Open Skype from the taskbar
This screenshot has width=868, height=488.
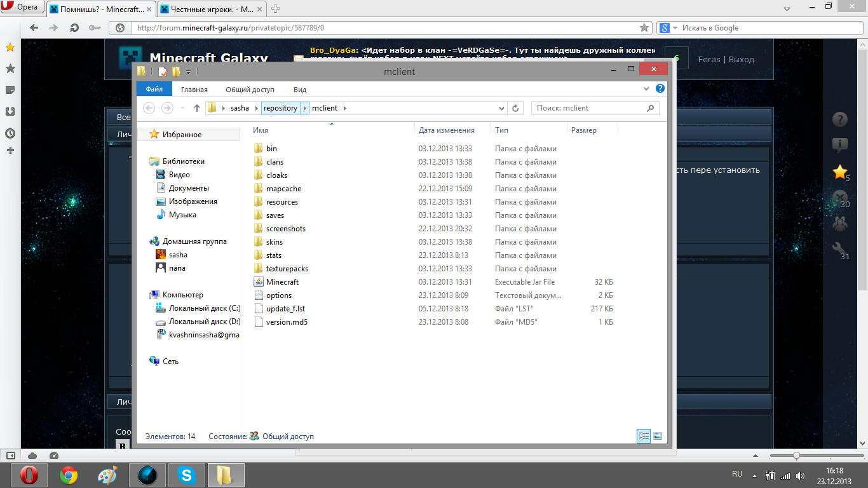pyautogui.click(x=186, y=475)
